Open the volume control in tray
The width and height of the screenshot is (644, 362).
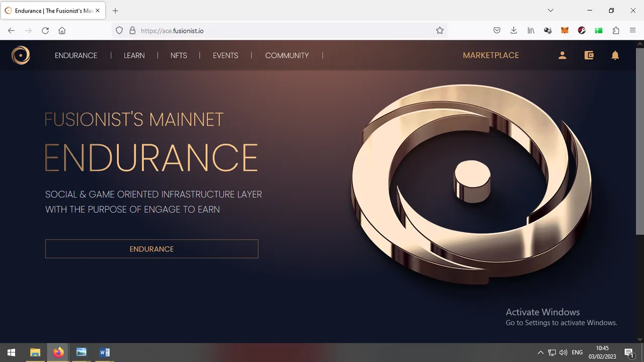pos(563,352)
